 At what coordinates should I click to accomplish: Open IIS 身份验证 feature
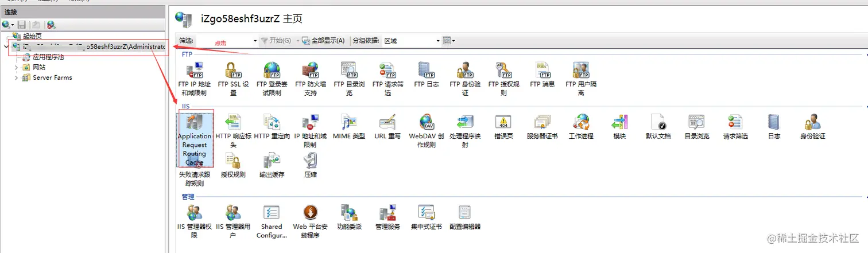[x=812, y=127]
